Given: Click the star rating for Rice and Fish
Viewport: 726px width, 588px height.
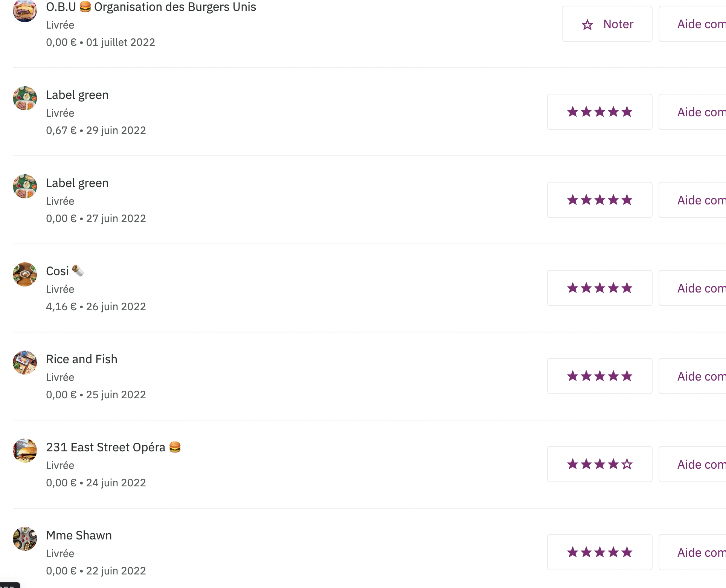Looking at the screenshot, I should [600, 376].
